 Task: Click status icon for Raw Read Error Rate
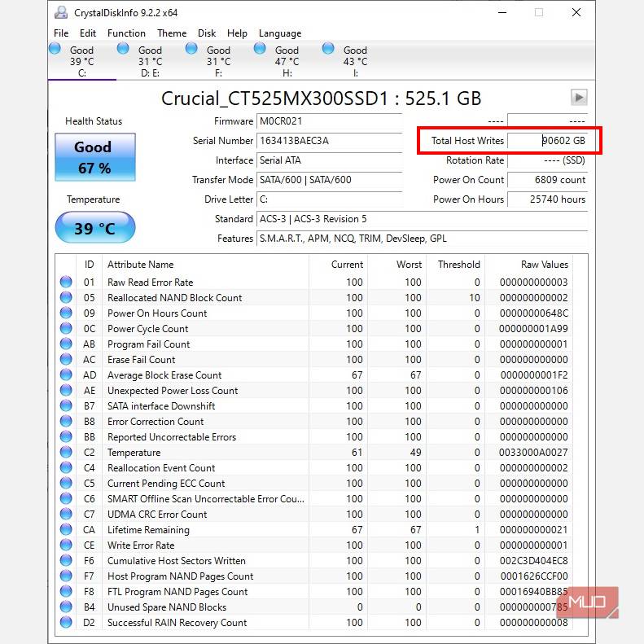pos(66,282)
